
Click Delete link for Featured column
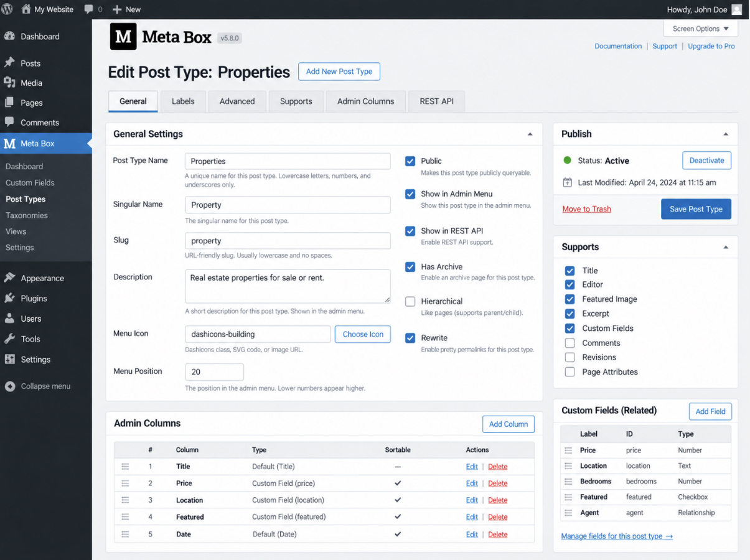(498, 517)
